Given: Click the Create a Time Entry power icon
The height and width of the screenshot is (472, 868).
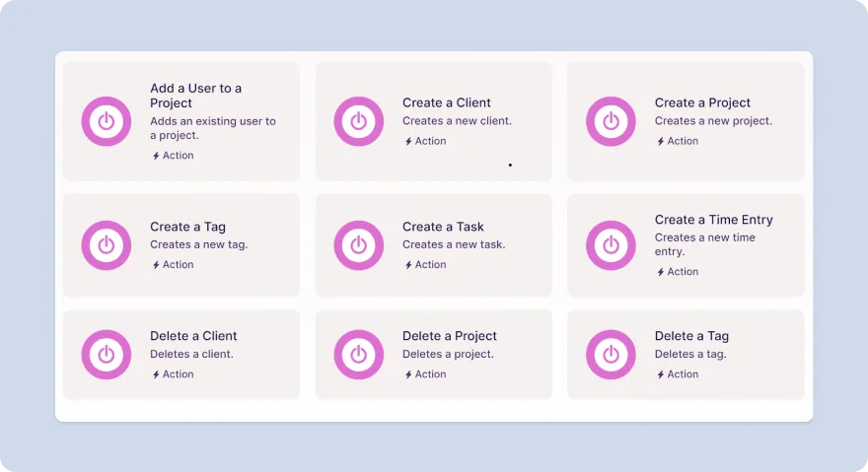Looking at the screenshot, I should (x=612, y=245).
